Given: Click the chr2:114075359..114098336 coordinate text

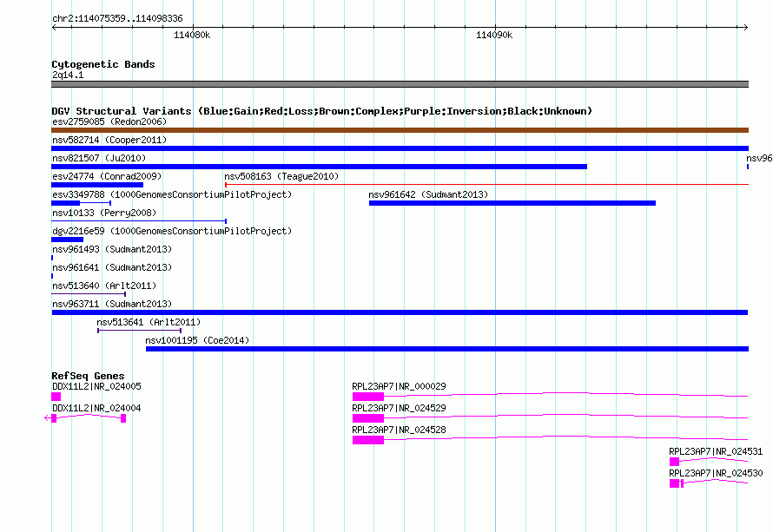Looking at the screenshot, I should 117,19.
